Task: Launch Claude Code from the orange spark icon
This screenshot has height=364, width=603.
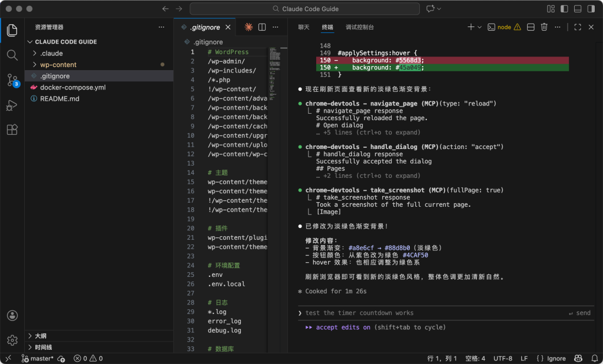Action: [x=249, y=27]
